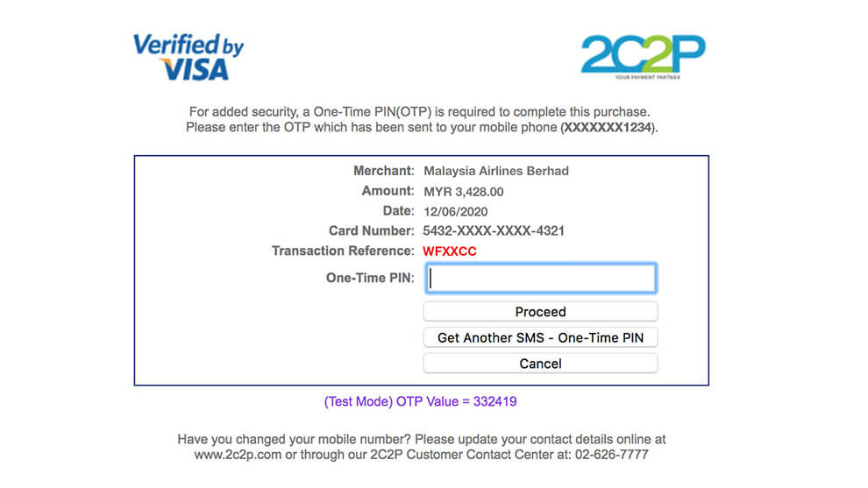Viewport: 868px width, 488px height.
Task: Click the 2C2P payment partner logo
Action: [x=644, y=57]
